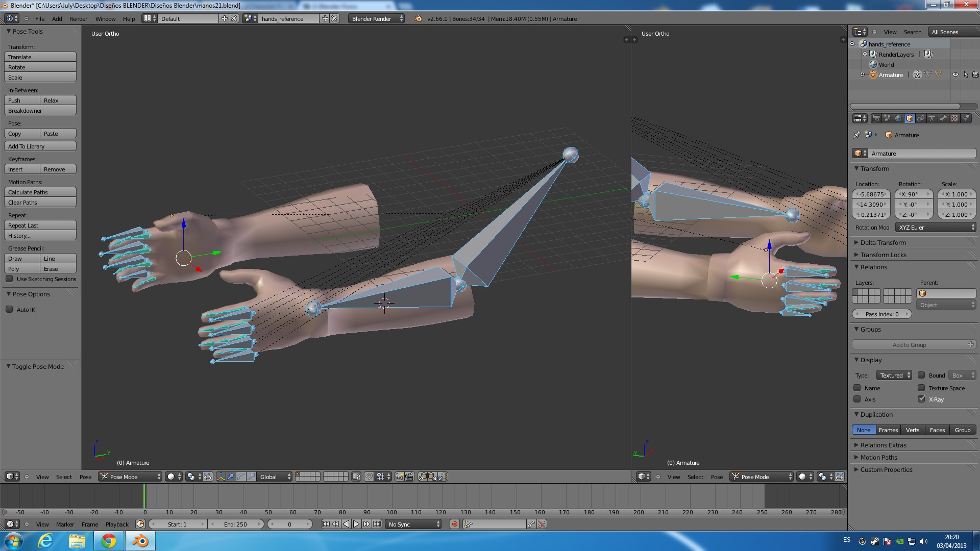Expand the Delta Transform panel
980x551 pixels.
click(883, 242)
